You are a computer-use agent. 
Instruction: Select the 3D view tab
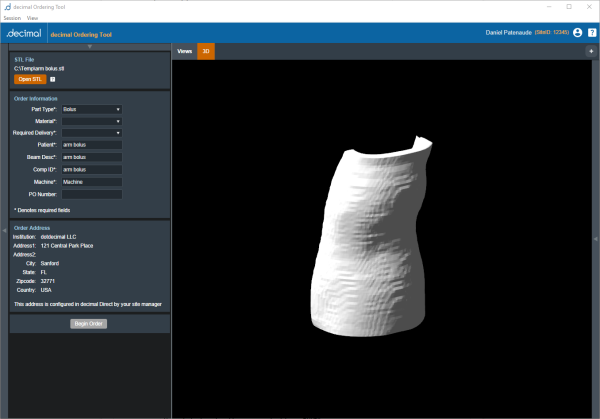click(206, 51)
